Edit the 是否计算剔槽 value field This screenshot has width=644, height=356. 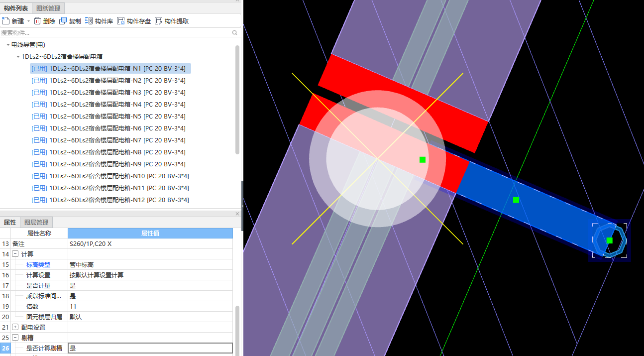pos(150,348)
